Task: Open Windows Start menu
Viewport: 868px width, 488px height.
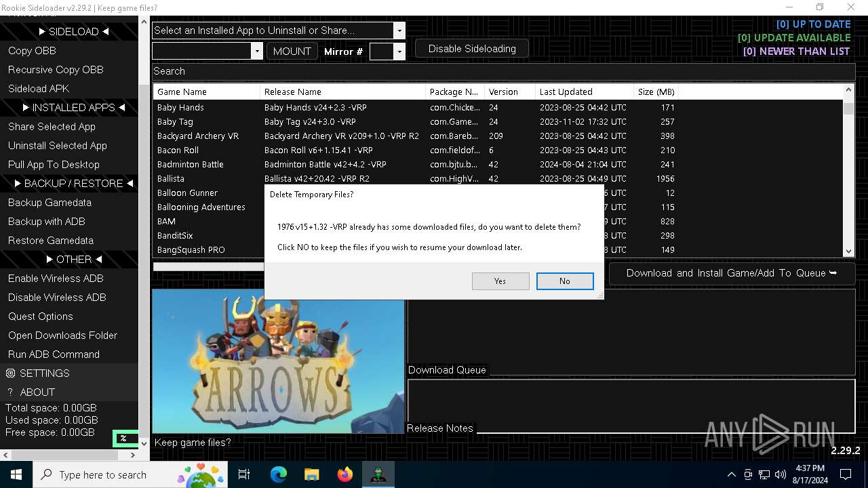Action: [16, 474]
